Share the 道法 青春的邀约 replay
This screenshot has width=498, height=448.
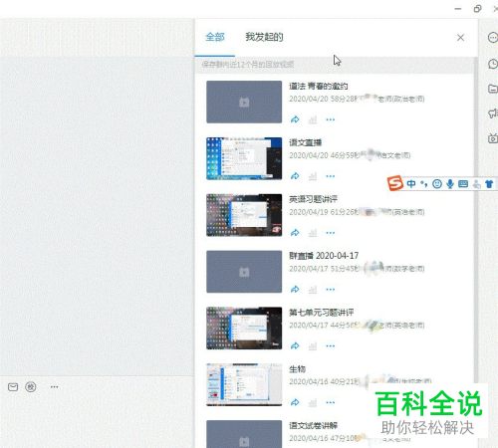pos(295,119)
